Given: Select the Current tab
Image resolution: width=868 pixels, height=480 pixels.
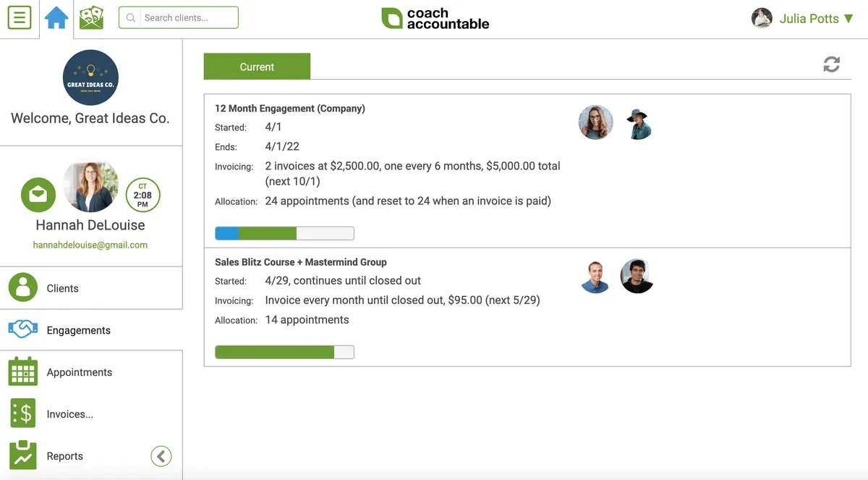Looking at the screenshot, I should (257, 67).
